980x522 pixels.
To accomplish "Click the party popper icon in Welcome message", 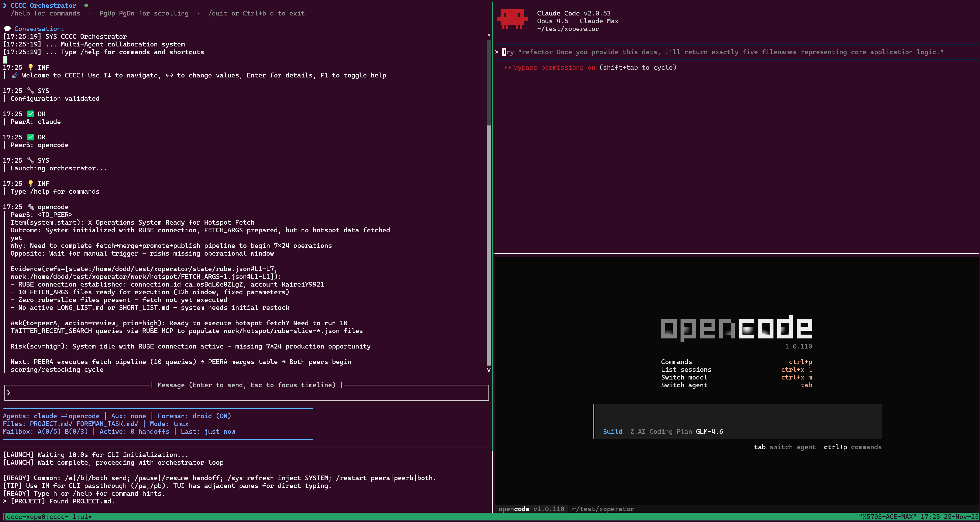I will pos(15,75).
